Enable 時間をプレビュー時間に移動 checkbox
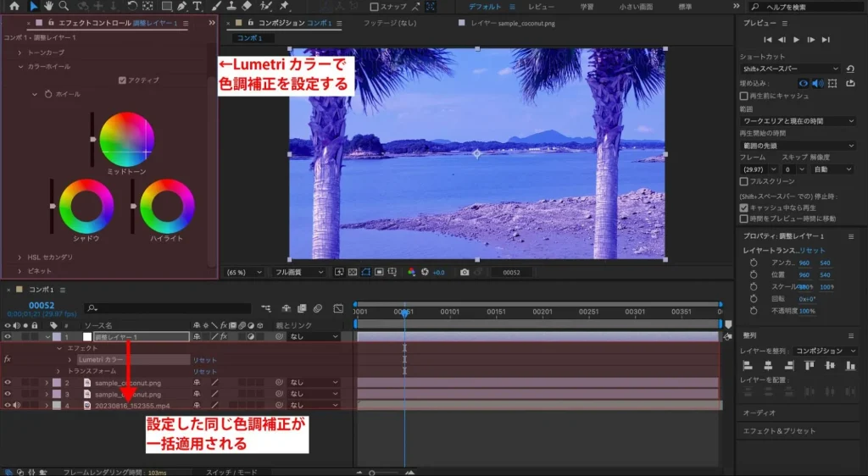The image size is (868, 476). tap(744, 219)
